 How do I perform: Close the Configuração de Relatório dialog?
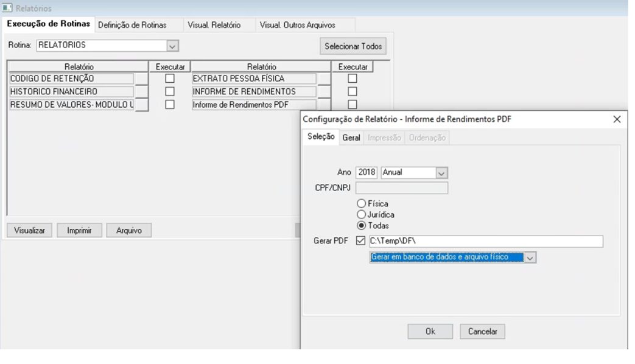(x=617, y=120)
